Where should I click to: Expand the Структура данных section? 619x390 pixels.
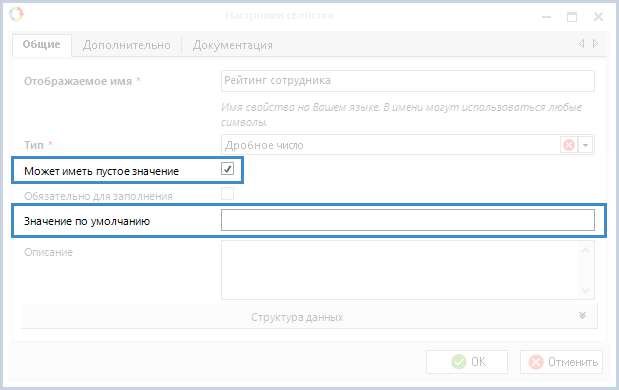point(310,317)
